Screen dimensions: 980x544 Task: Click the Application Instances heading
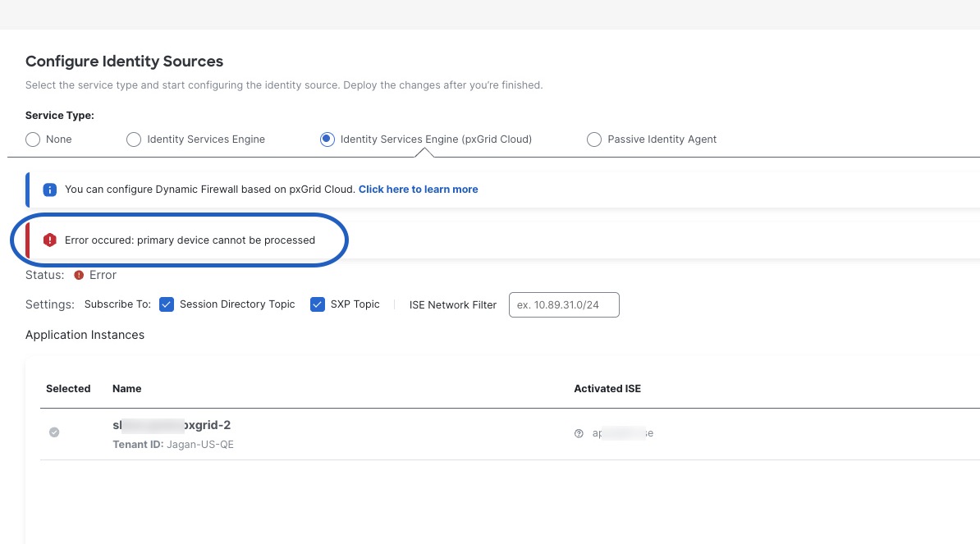pos(85,335)
